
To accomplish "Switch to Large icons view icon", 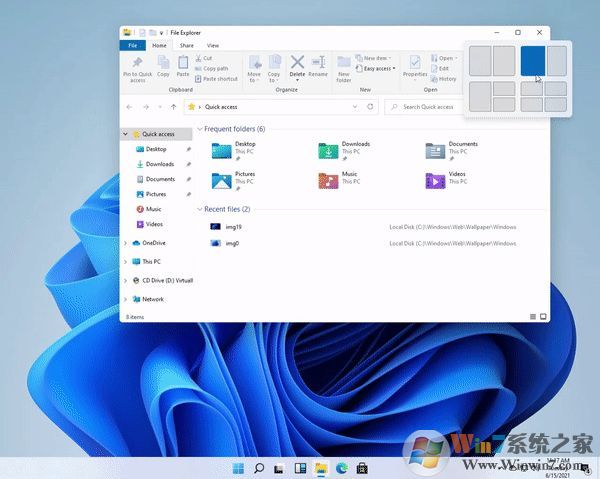I will pos(543,317).
